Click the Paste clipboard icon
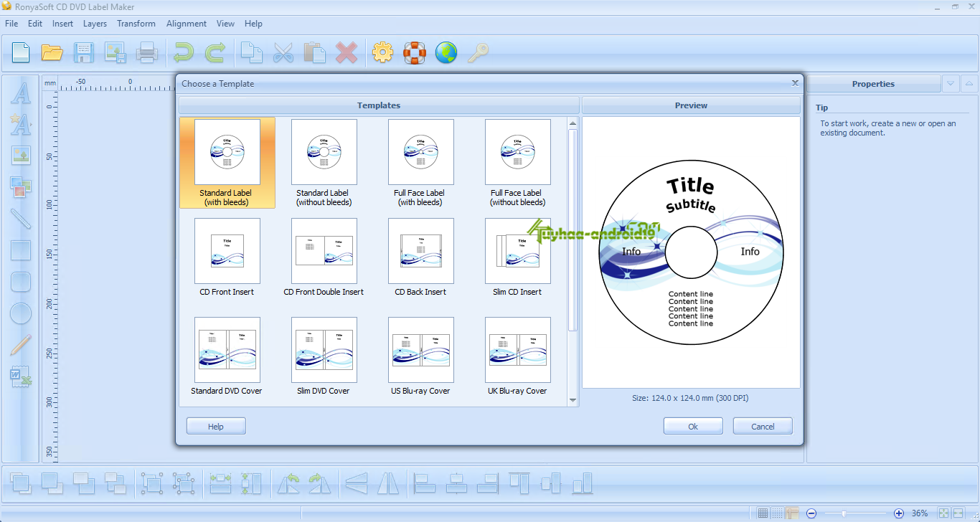Image resolution: width=980 pixels, height=522 pixels. tap(315, 52)
